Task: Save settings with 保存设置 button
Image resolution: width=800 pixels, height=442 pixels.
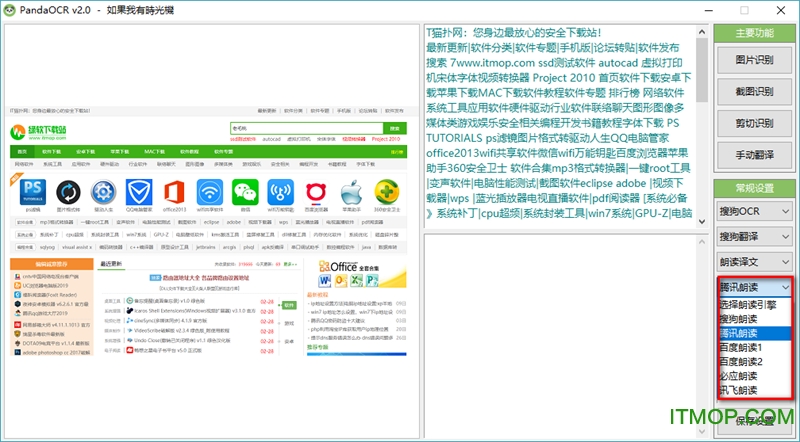Action: click(754, 421)
